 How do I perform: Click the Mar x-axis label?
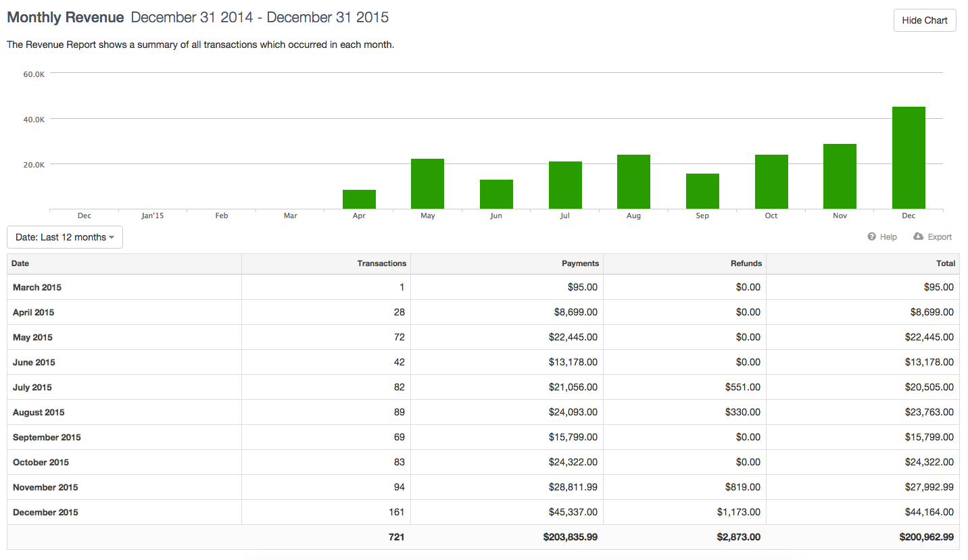pos(290,216)
